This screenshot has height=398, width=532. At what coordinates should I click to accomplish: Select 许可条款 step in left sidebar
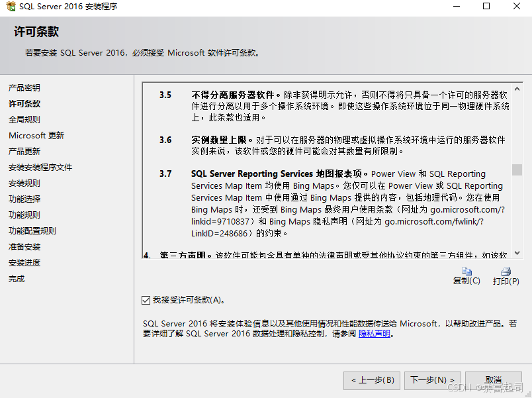(24, 104)
